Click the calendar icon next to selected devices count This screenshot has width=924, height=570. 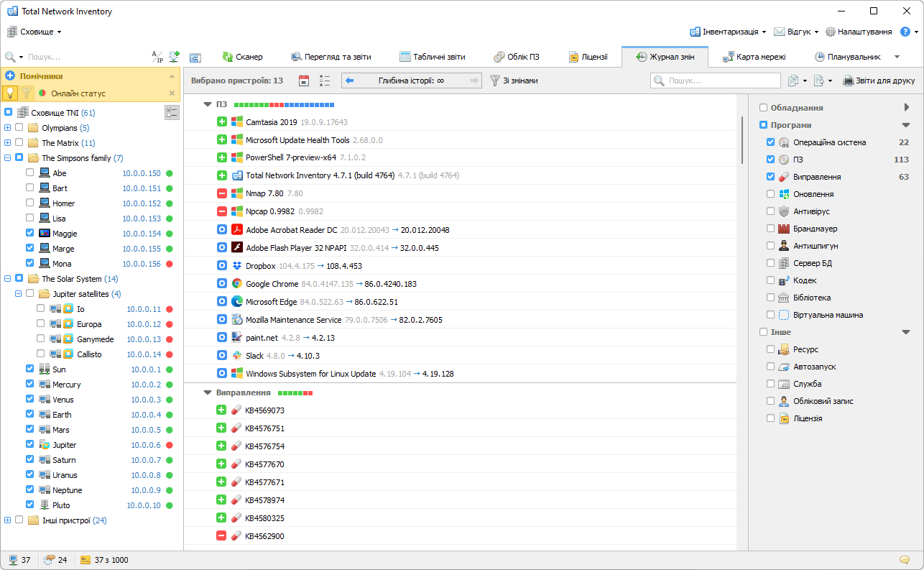304,81
